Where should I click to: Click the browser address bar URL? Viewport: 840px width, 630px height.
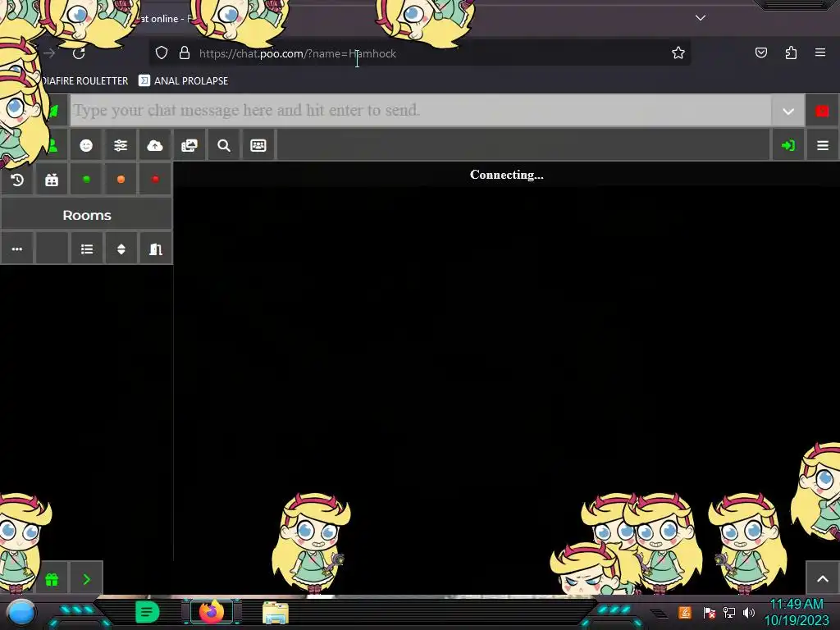pyautogui.click(x=298, y=53)
